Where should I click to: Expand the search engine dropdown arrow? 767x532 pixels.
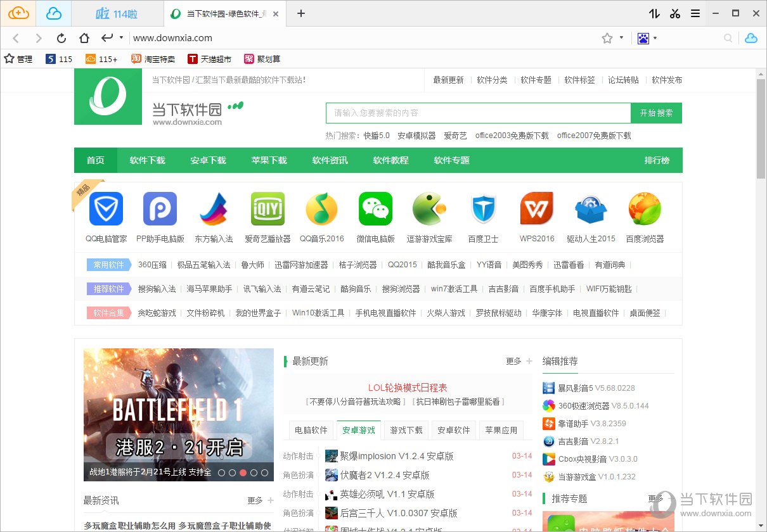655,38
